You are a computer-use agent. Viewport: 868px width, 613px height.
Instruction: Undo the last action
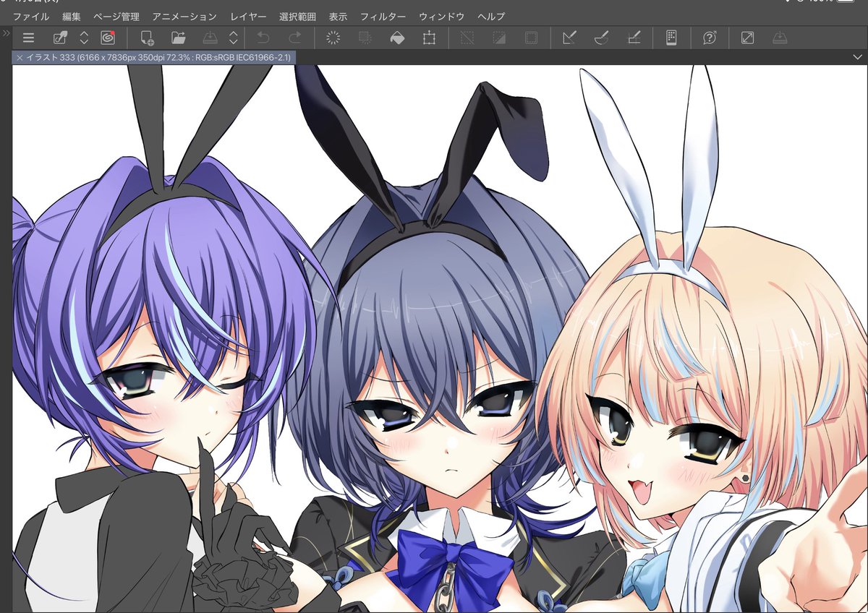coord(263,38)
